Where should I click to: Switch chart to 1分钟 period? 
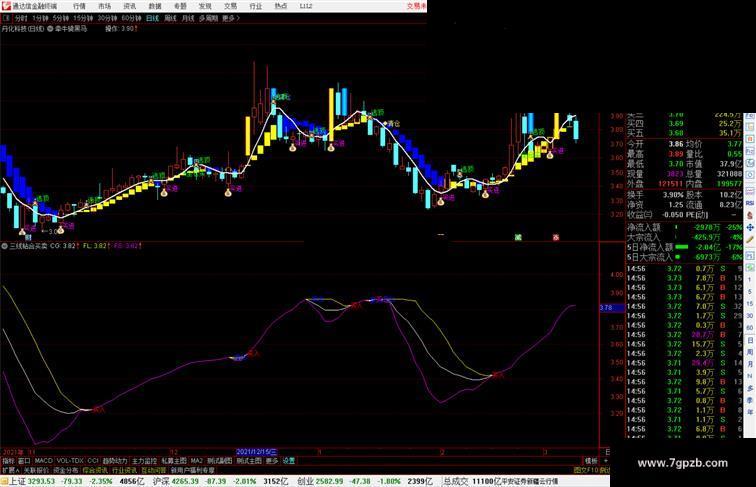40,18
